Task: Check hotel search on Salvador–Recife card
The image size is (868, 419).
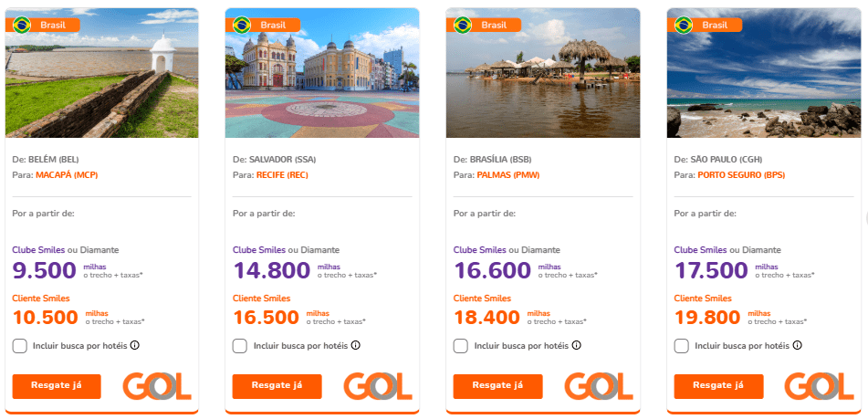Action: click(240, 346)
